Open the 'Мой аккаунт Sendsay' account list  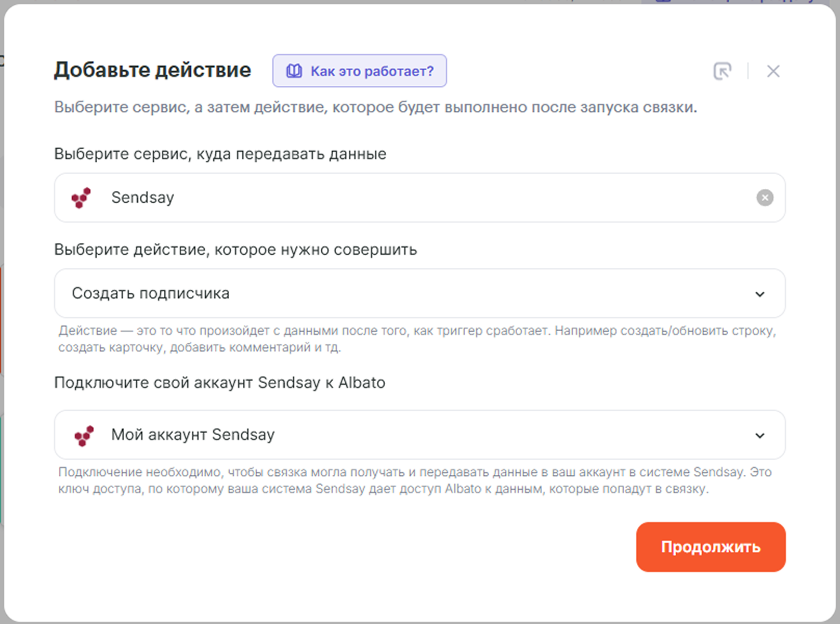tap(364, 435)
